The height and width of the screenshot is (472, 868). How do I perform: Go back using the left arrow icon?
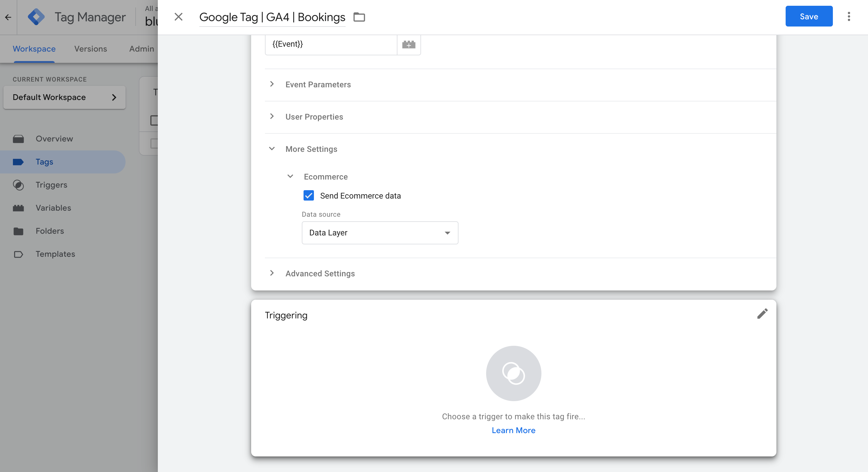point(8,17)
